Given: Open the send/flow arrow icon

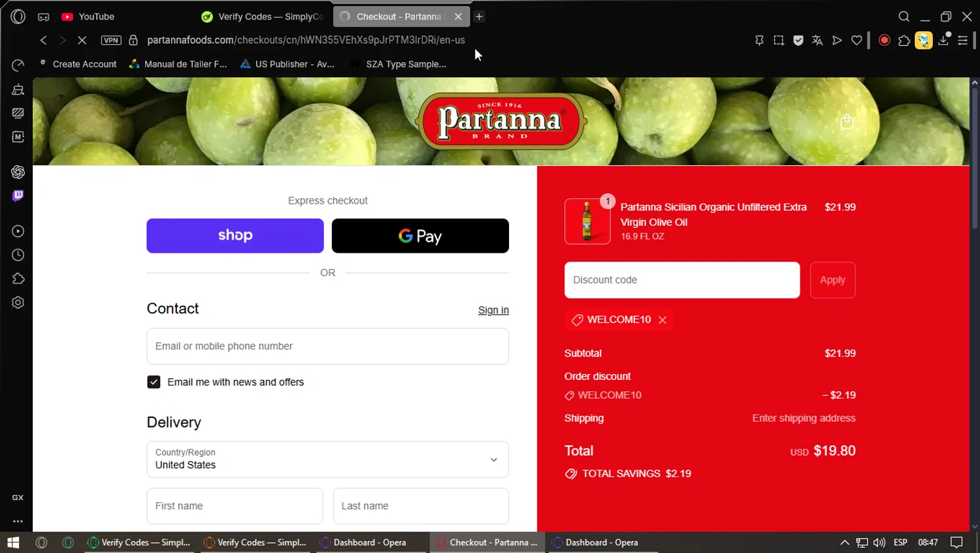Looking at the screenshot, I should [x=837, y=40].
